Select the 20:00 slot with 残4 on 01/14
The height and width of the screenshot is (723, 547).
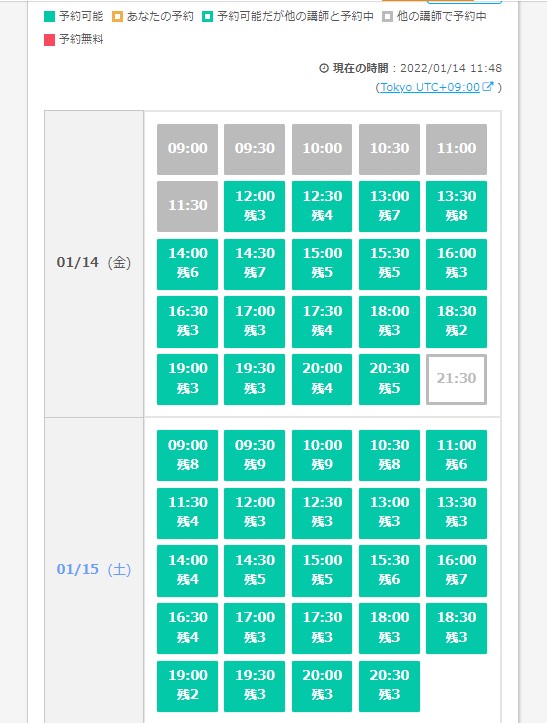[322, 379]
